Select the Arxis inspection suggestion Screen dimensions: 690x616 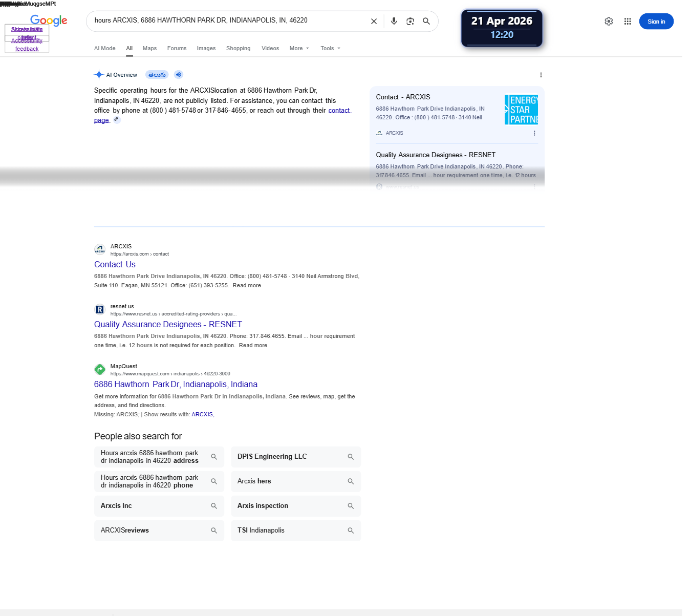pyautogui.click(x=296, y=506)
